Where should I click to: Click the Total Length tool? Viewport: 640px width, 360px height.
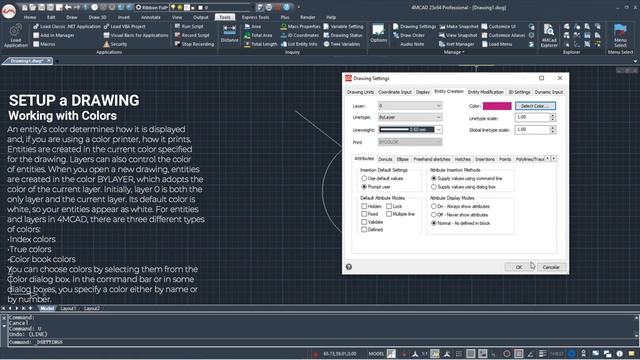click(260, 44)
